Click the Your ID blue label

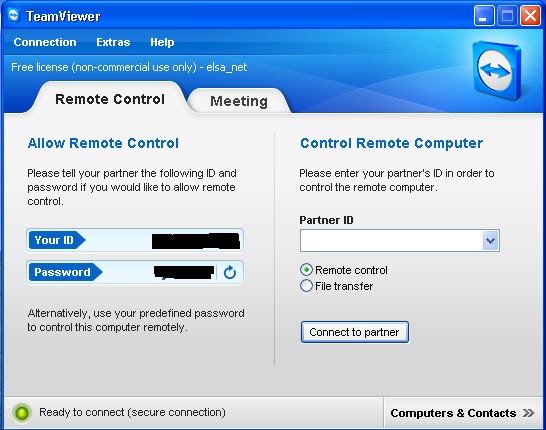click(x=56, y=240)
